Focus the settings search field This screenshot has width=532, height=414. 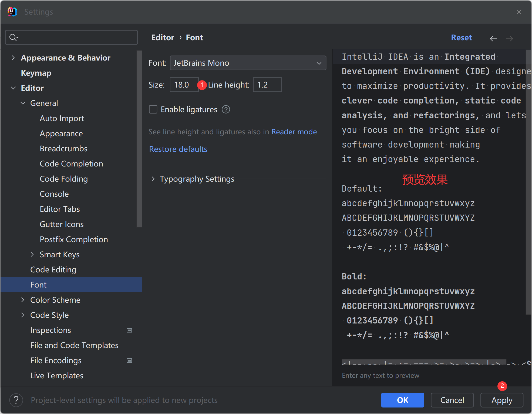pyautogui.click(x=71, y=37)
